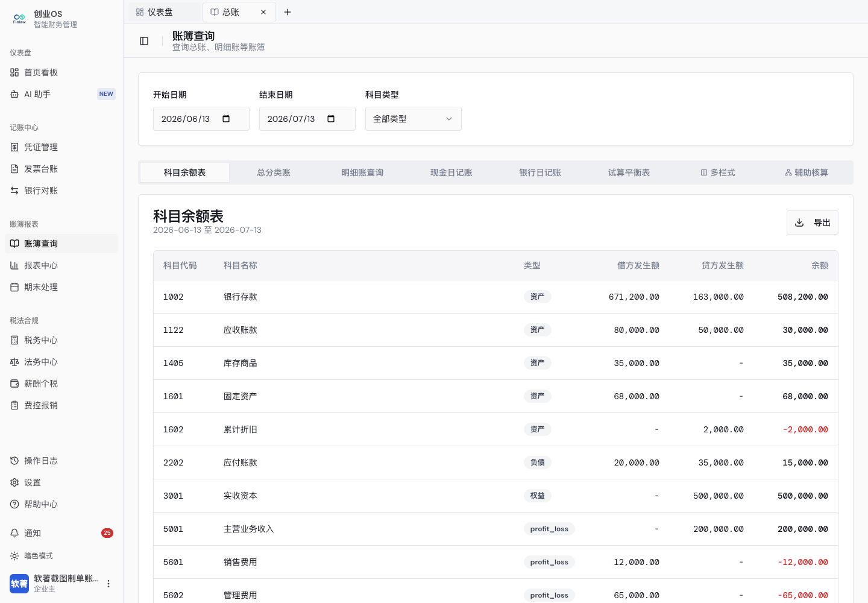Close the 总账 tab
The image size is (868, 603).
263,12
